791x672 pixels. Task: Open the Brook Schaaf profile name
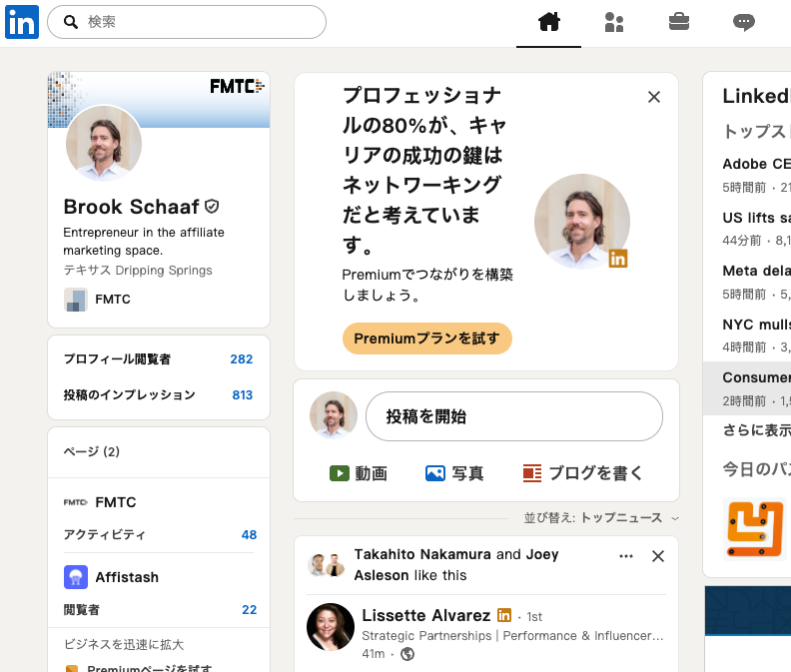131,207
